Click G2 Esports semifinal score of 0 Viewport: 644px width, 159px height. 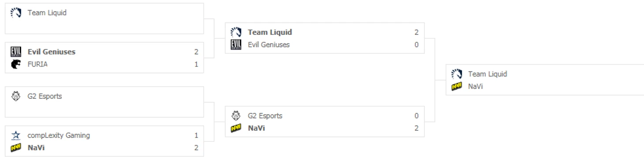(417, 116)
